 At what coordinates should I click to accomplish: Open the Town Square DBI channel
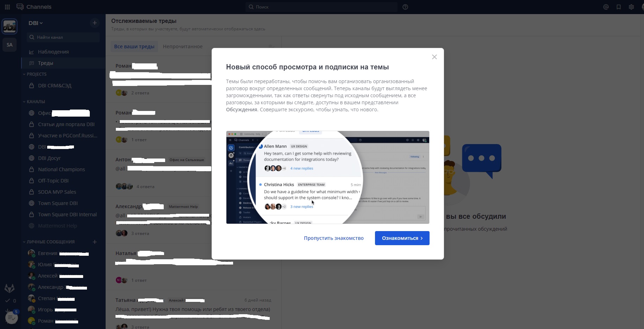tap(63, 203)
